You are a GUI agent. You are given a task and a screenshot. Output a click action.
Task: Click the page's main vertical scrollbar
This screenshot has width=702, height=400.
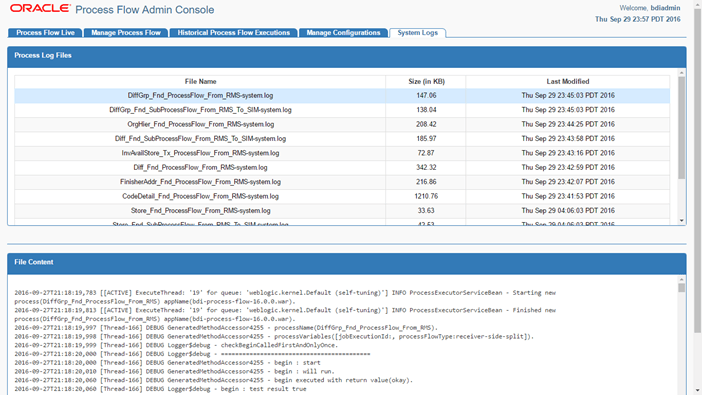pos(698,170)
